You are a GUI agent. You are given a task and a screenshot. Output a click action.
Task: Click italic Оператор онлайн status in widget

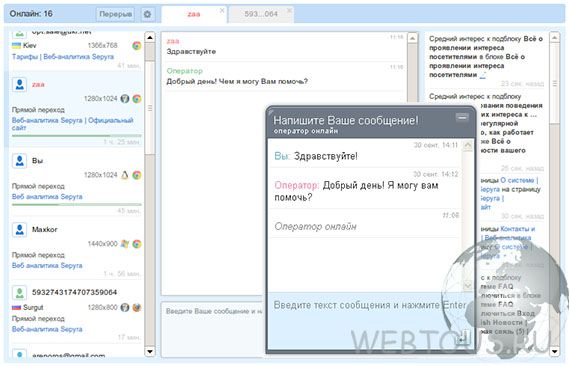click(315, 226)
